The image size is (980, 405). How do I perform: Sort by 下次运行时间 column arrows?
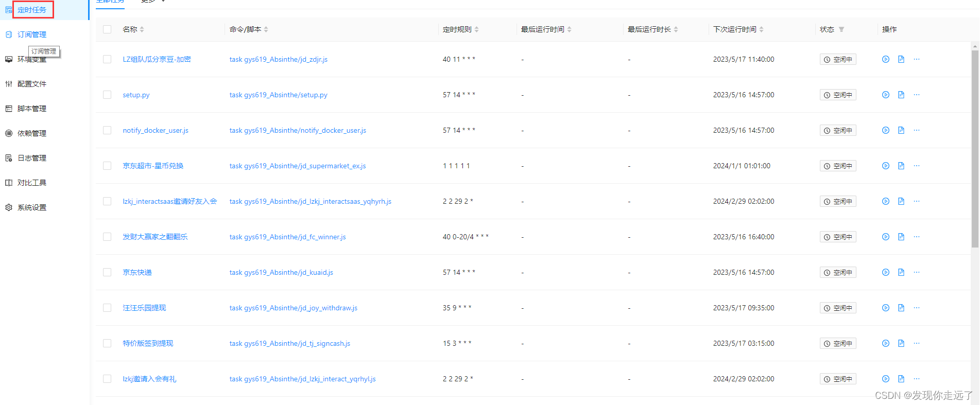(761, 29)
